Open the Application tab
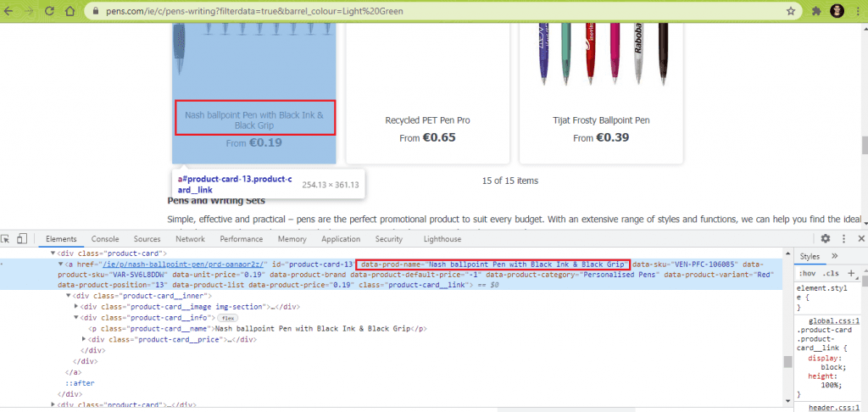 pos(341,239)
